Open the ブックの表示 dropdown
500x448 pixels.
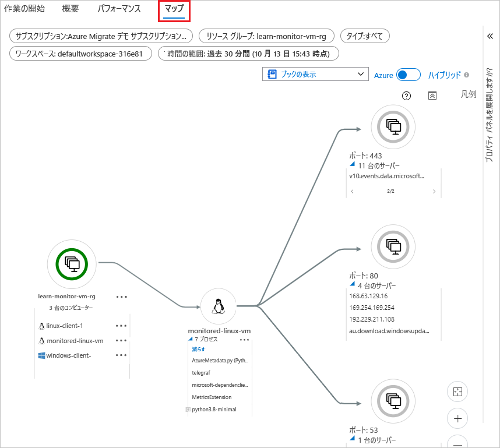point(315,75)
